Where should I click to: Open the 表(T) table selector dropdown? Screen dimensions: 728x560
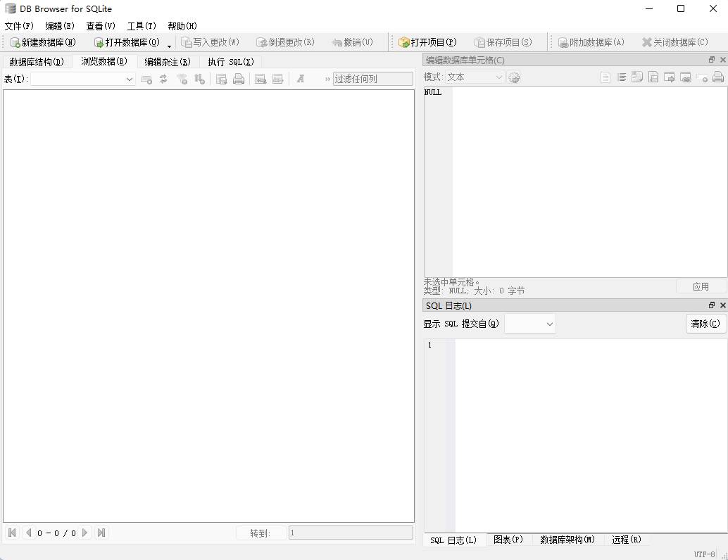click(x=83, y=79)
